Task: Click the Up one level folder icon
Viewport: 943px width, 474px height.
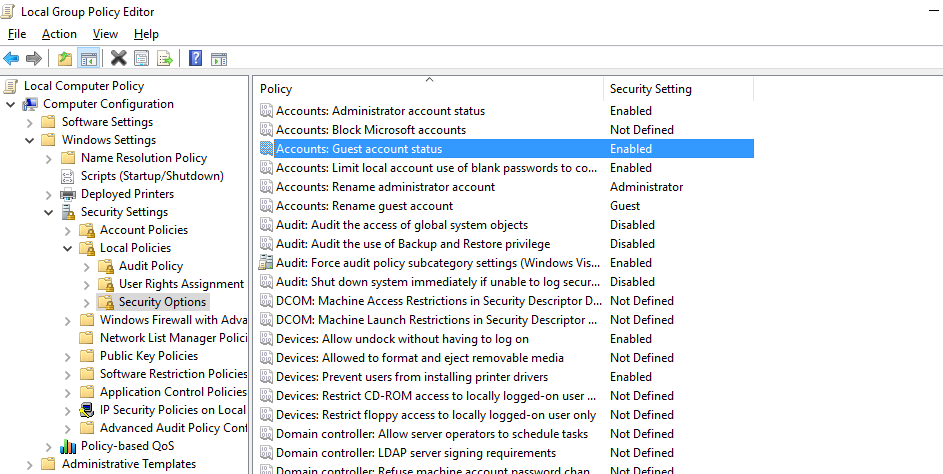Action: click(65, 58)
